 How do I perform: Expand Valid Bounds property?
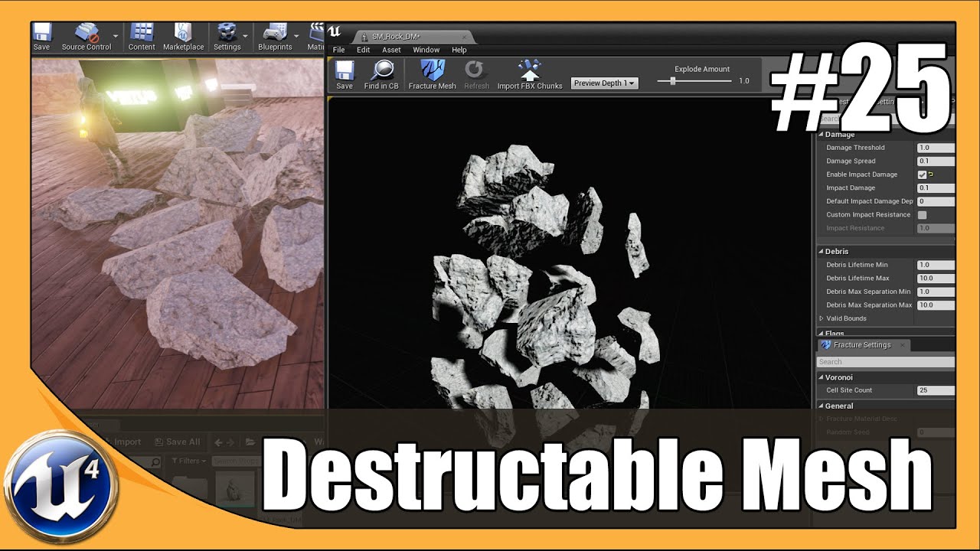822,318
